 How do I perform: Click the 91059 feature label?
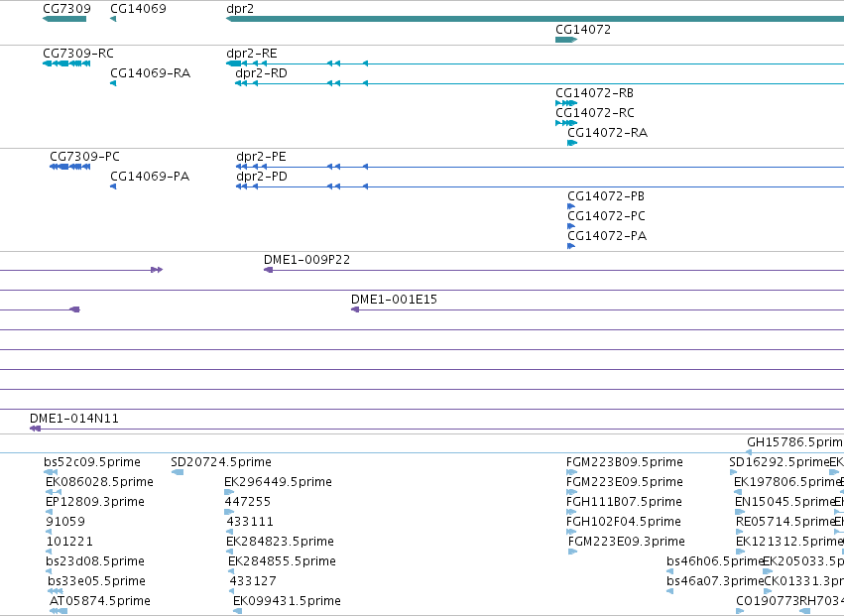(x=65, y=522)
